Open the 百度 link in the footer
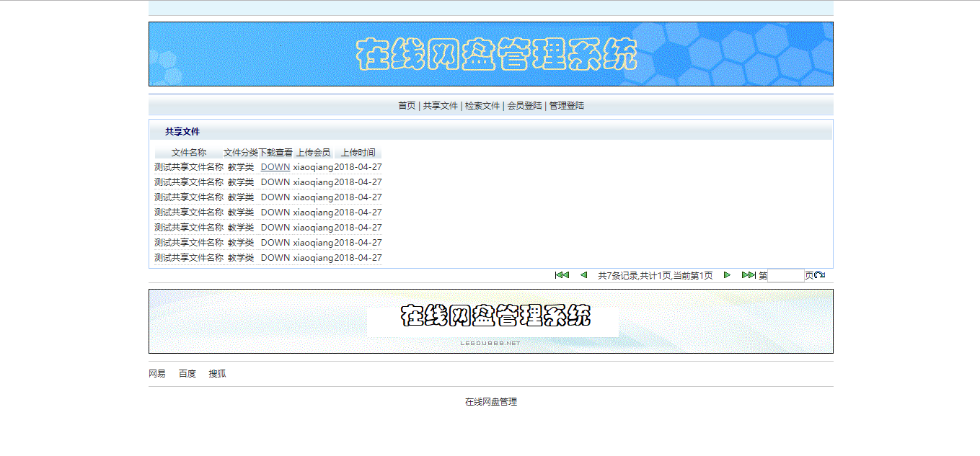 click(x=187, y=373)
